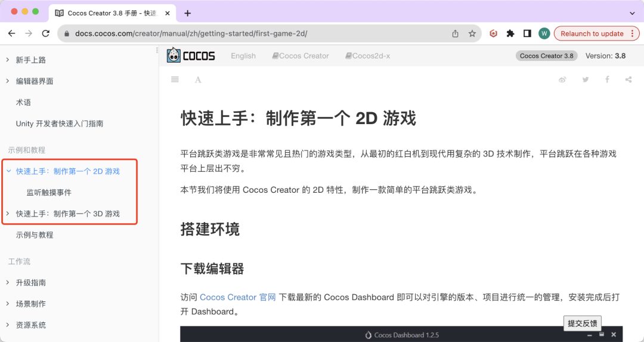The height and width of the screenshot is (342, 644).
Task: Expand the 新手上路 sidebar section
Action: point(8,60)
